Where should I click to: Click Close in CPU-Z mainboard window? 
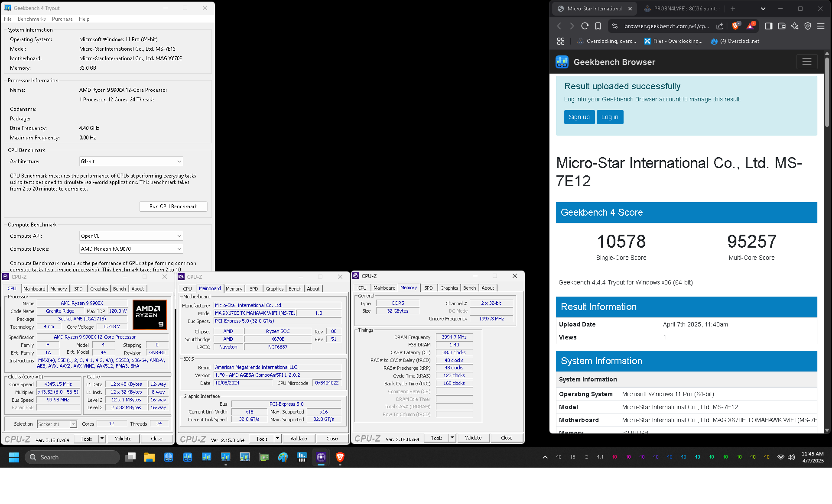tap(332, 439)
